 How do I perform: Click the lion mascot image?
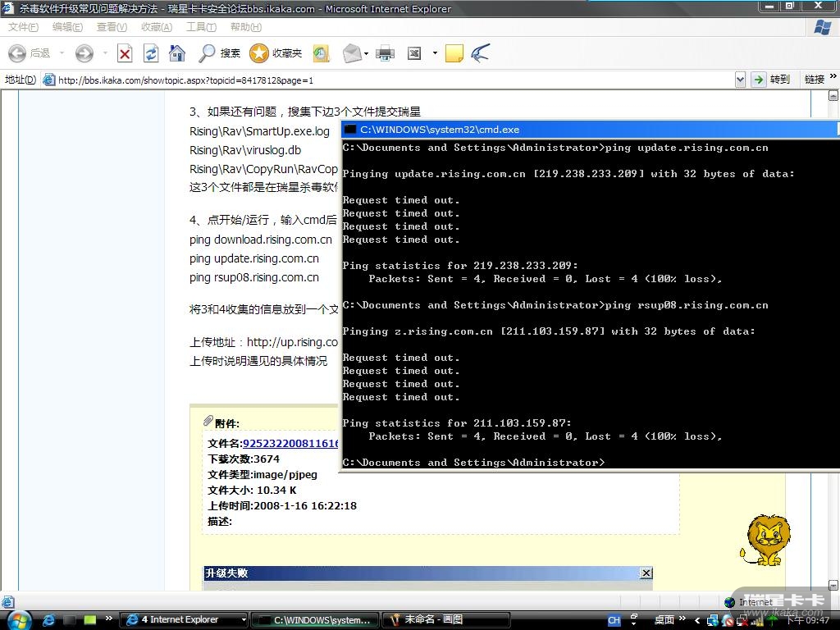click(765, 540)
